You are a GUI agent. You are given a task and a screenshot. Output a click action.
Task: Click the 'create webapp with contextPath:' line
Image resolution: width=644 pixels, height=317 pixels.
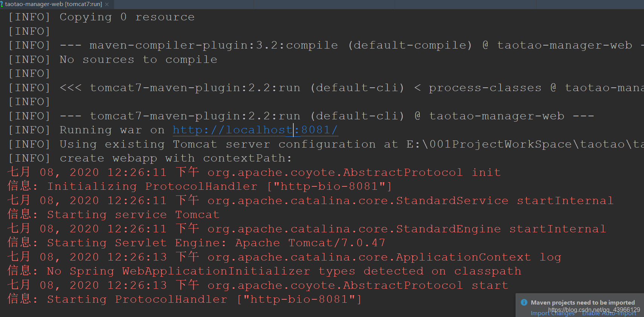tap(150, 158)
